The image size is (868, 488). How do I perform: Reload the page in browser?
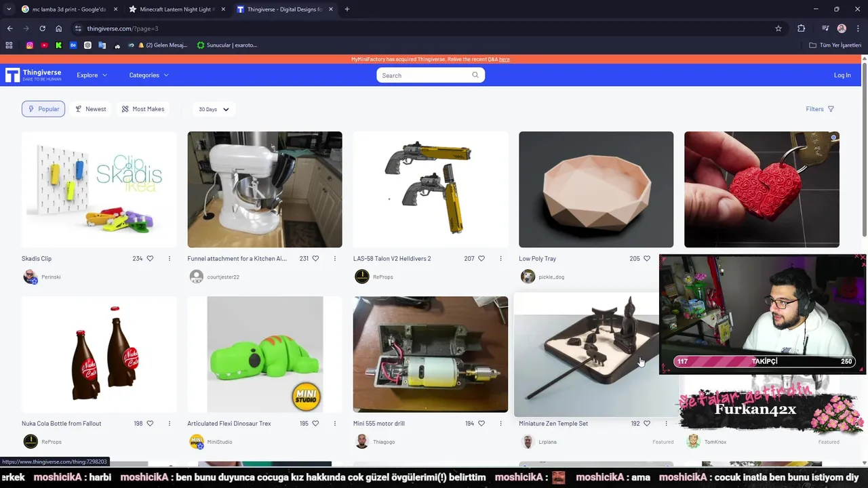(42, 28)
